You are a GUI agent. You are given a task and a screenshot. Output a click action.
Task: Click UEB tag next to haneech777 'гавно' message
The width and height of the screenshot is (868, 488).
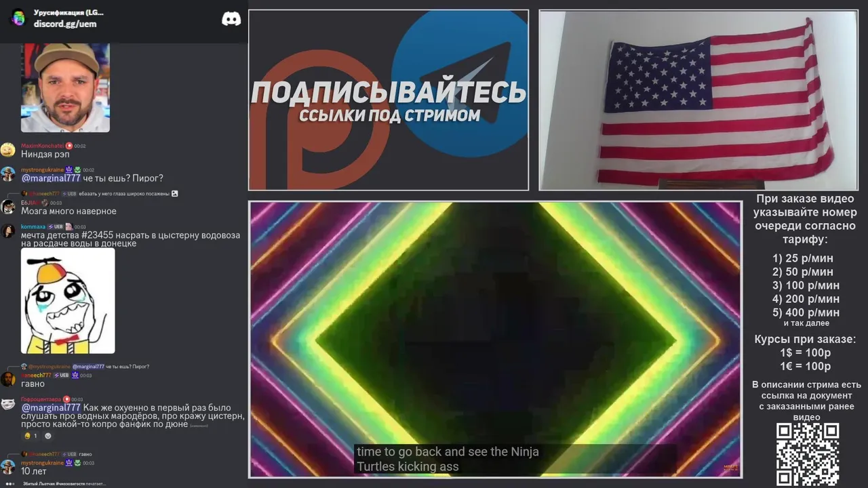click(61, 375)
